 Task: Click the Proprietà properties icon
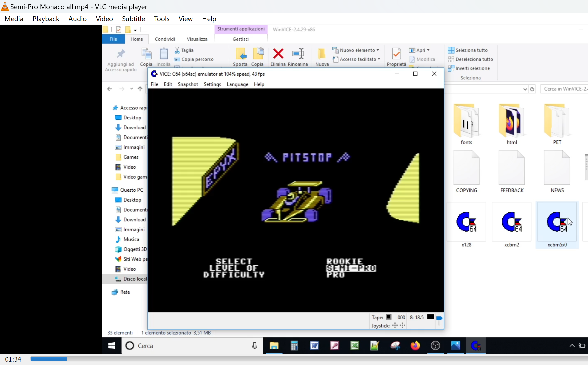(x=396, y=54)
